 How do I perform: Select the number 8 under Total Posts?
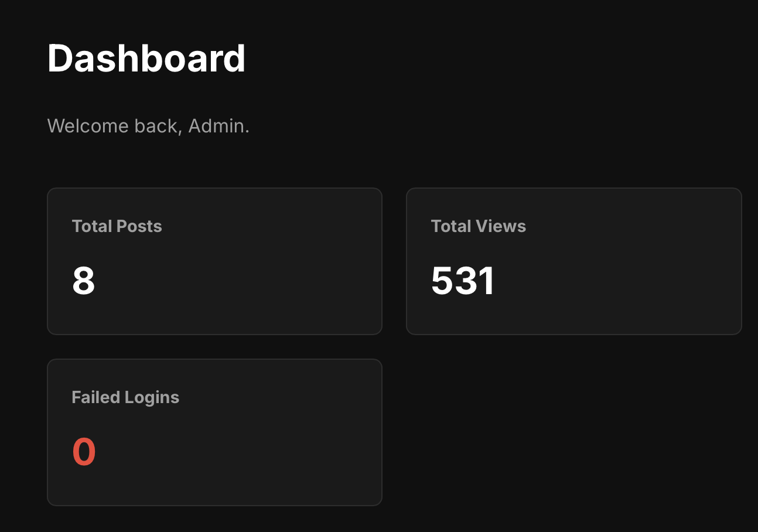pyautogui.click(x=84, y=281)
